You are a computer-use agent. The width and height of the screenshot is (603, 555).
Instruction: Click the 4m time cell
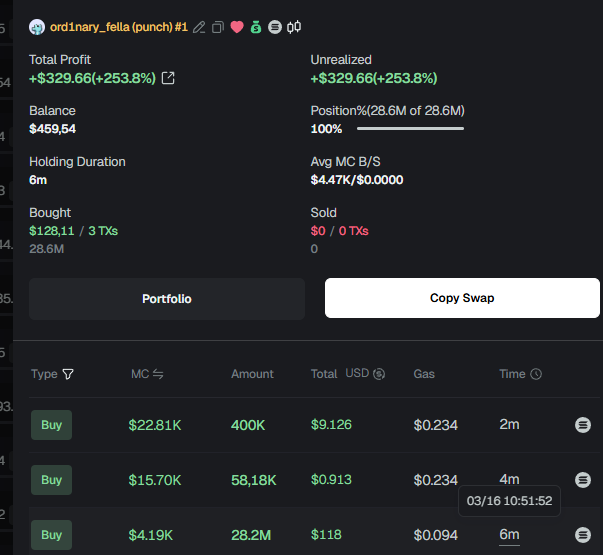[x=509, y=480]
